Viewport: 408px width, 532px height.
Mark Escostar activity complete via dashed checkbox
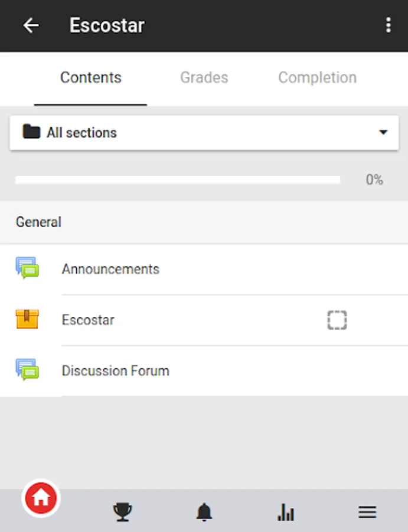pos(337,320)
